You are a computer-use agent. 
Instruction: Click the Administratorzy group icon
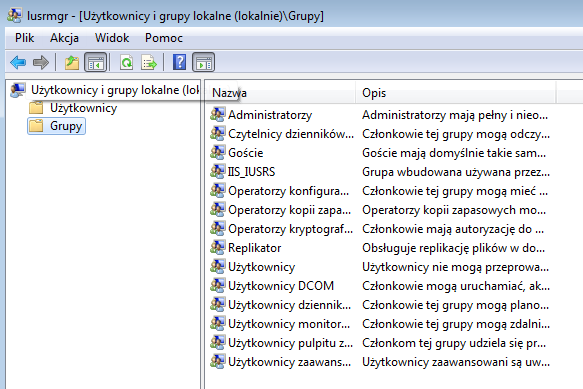218,114
